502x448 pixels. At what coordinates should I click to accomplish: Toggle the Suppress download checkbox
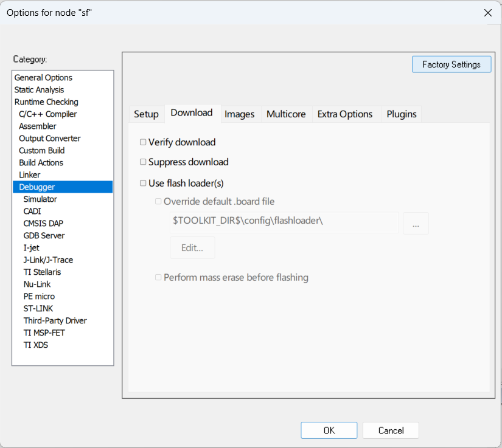(x=143, y=162)
